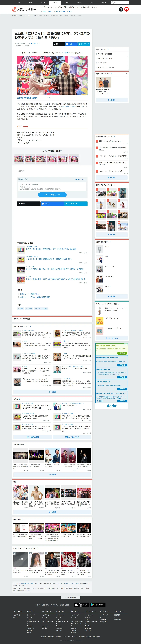Expand アクセスランキング dropdown in navigation
Screen dimensions: 141x644
tap(84, 7)
